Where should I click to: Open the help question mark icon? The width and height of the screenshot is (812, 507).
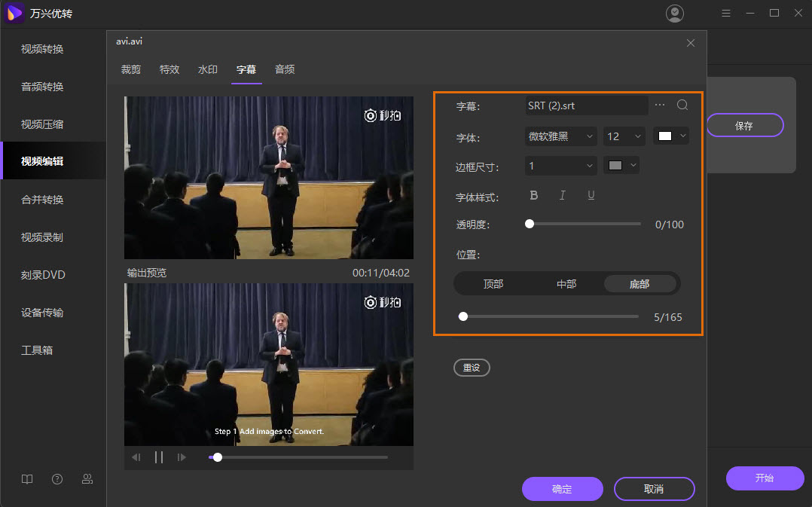tap(57, 479)
